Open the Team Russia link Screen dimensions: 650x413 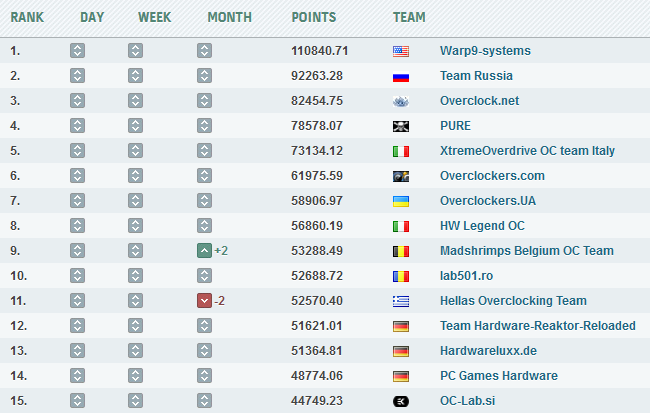point(476,75)
